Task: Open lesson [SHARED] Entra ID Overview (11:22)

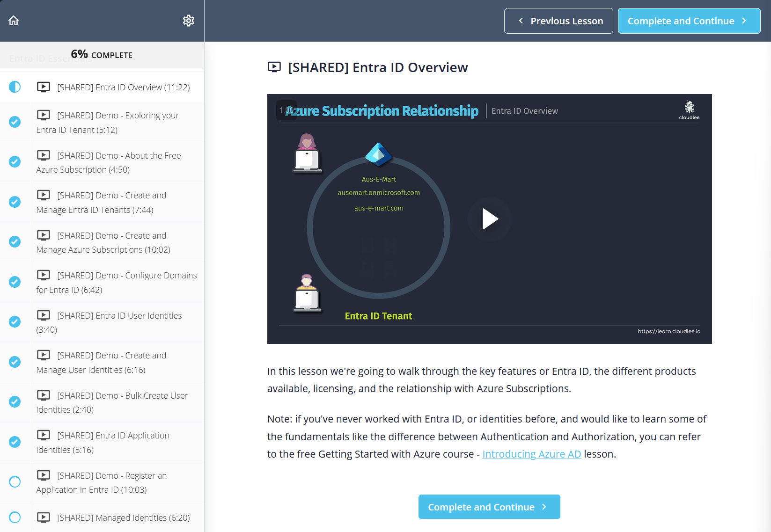Action: tap(102, 87)
